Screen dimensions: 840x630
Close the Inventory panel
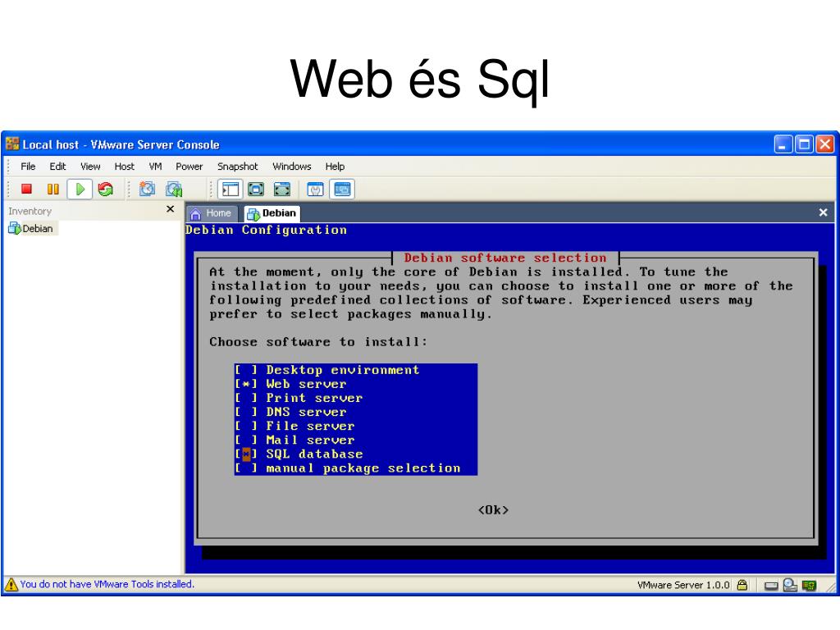[x=171, y=209]
